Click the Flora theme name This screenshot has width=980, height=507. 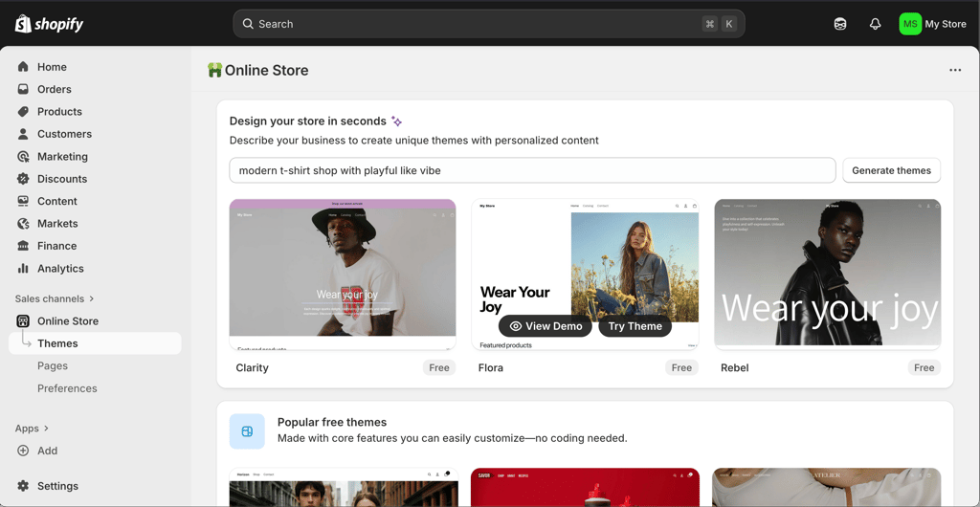tap(491, 367)
